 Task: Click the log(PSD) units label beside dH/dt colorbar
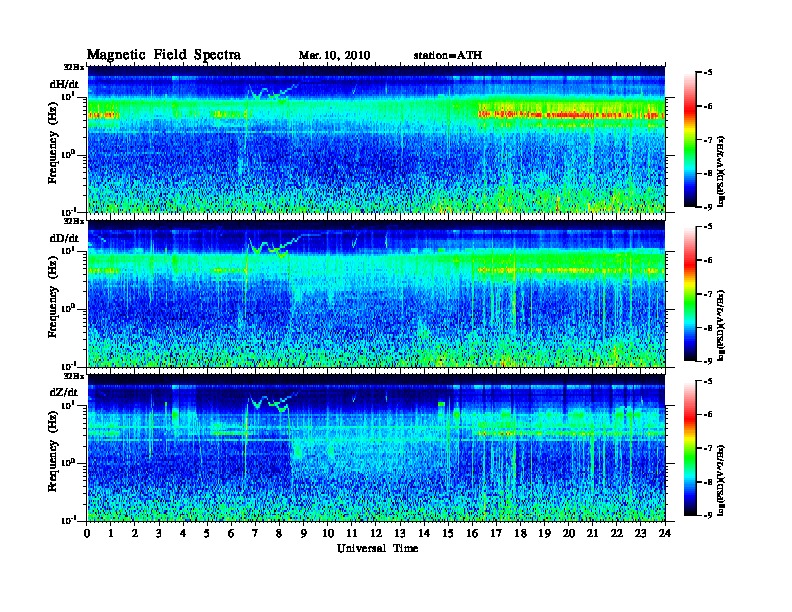tap(722, 171)
